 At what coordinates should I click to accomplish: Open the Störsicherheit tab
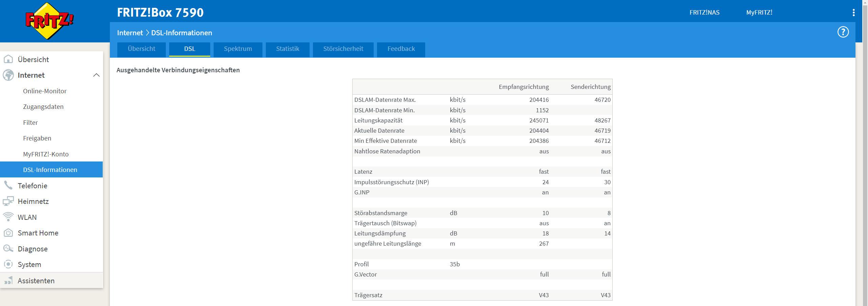pos(343,49)
